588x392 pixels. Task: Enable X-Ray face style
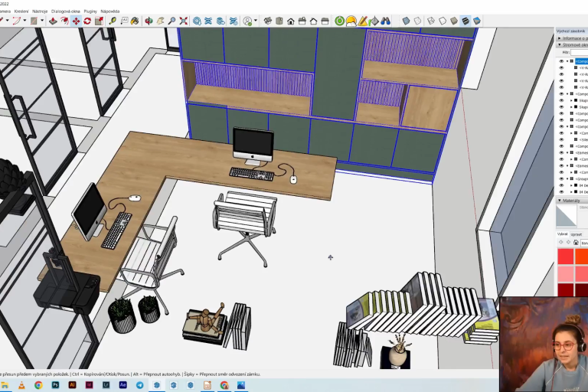(x=406, y=21)
